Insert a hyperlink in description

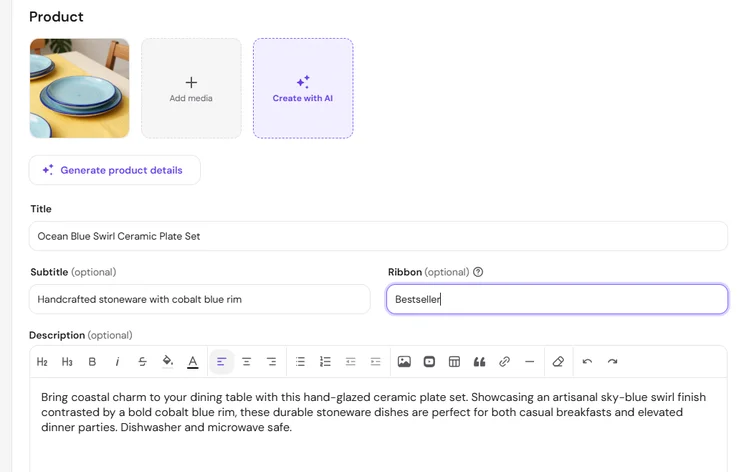504,362
